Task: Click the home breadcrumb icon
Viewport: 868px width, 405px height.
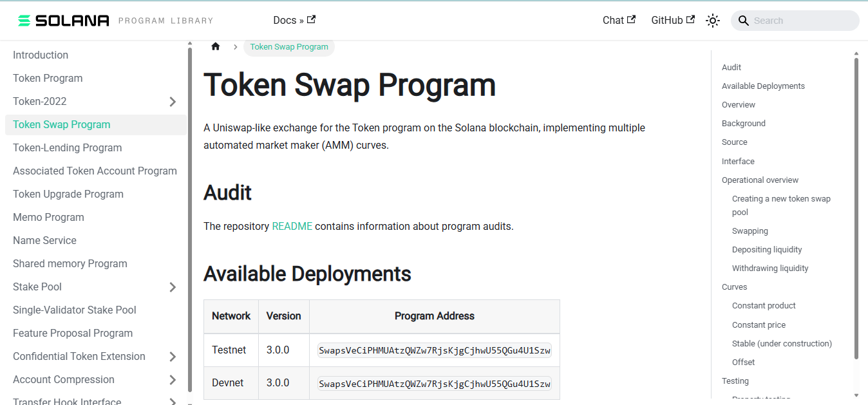Action: click(216, 46)
